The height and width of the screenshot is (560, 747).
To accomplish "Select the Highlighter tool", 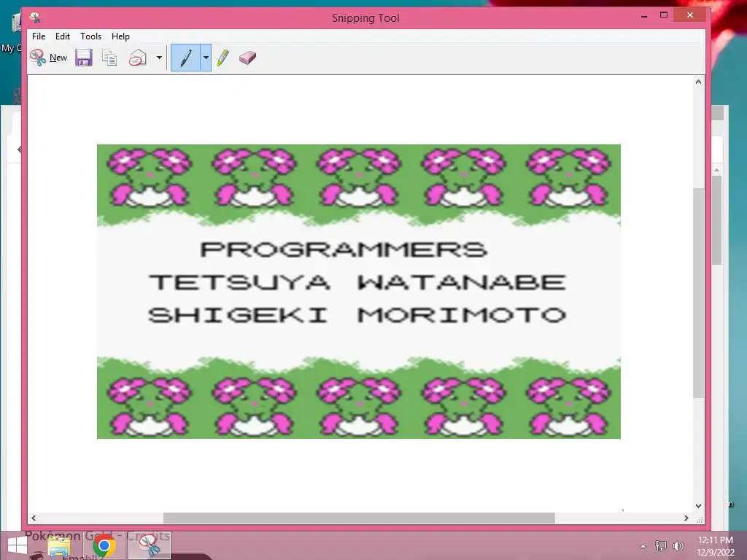I will pyautogui.click(x=223, y=58).
